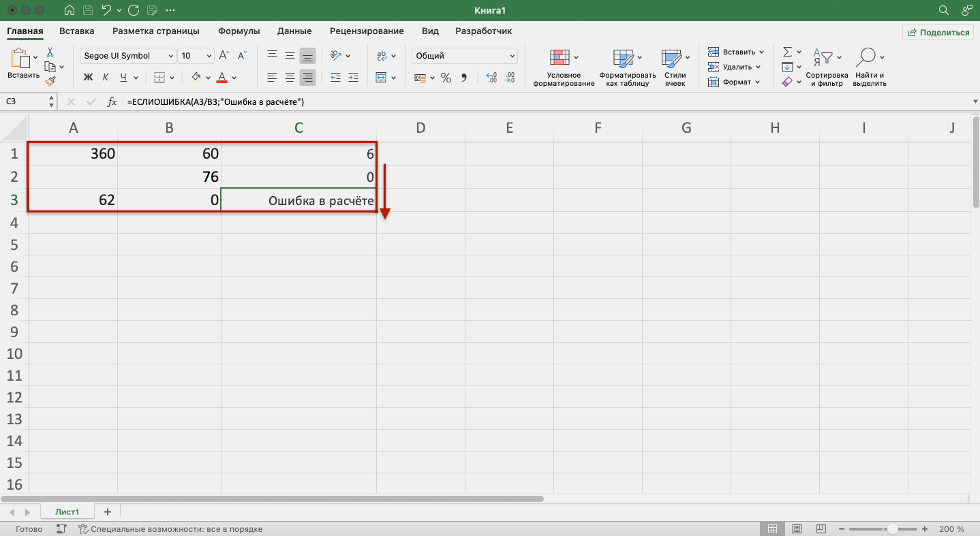The height and width of the screenshot is (536, 980).
Task: Switch to page layout view in status bar
Action: pyautogui.click(x=796, y=529)
